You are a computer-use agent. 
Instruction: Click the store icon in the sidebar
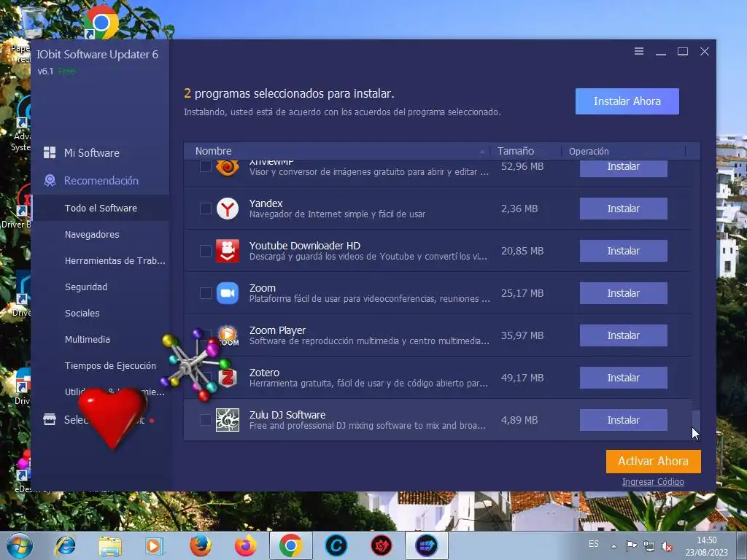click(x=50, y=419)
